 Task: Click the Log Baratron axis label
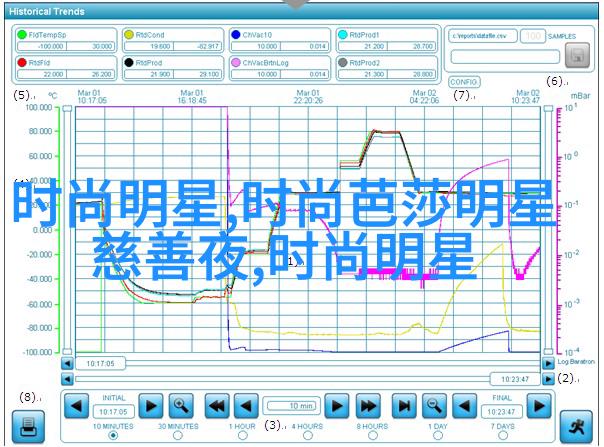coord(576,361)
